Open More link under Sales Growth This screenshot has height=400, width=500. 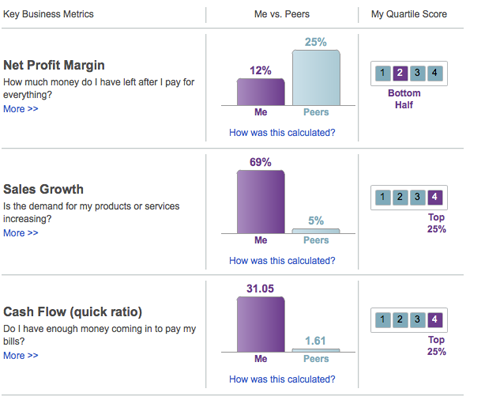(21, 233)
